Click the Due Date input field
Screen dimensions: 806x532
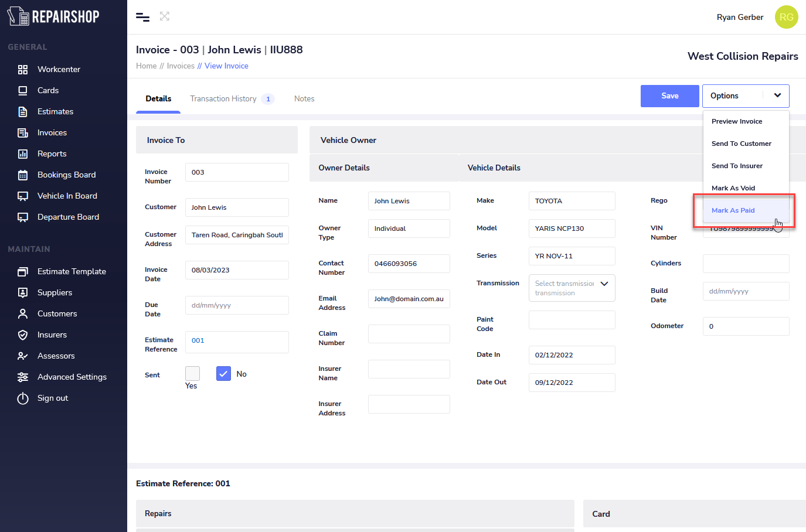coord(237,305)
